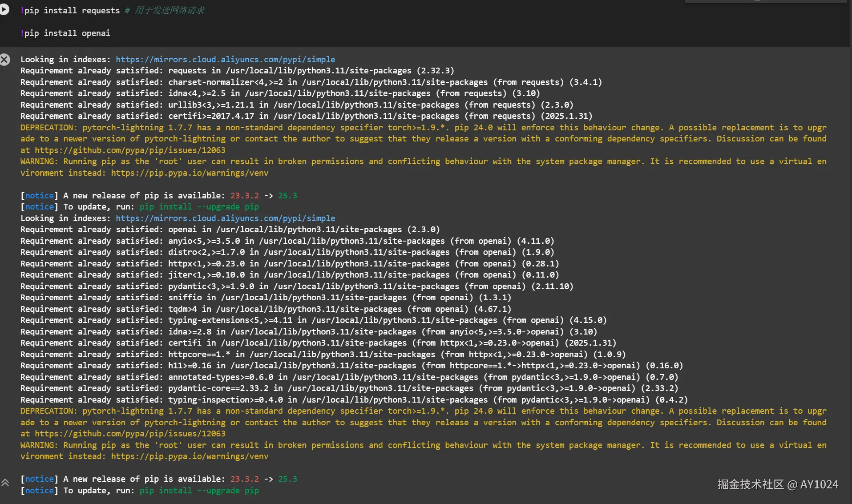Select the "tqdm>4" requirement line

[266, 309]
